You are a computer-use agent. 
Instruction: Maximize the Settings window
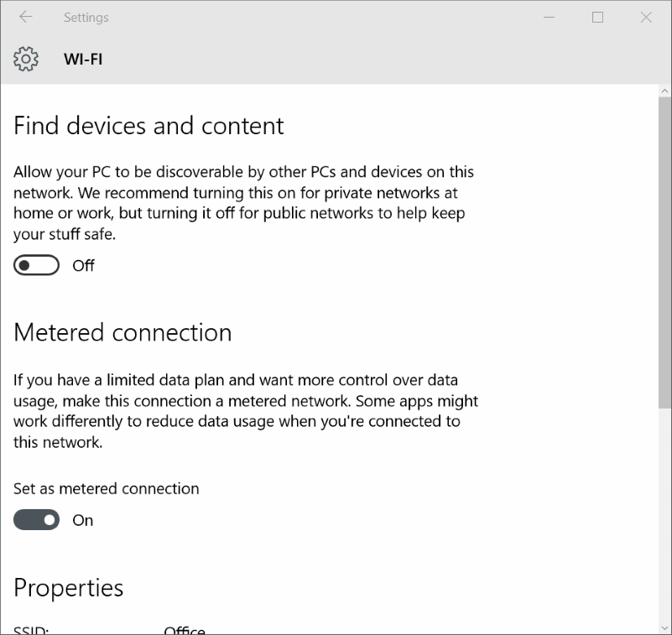click(597, 17)
